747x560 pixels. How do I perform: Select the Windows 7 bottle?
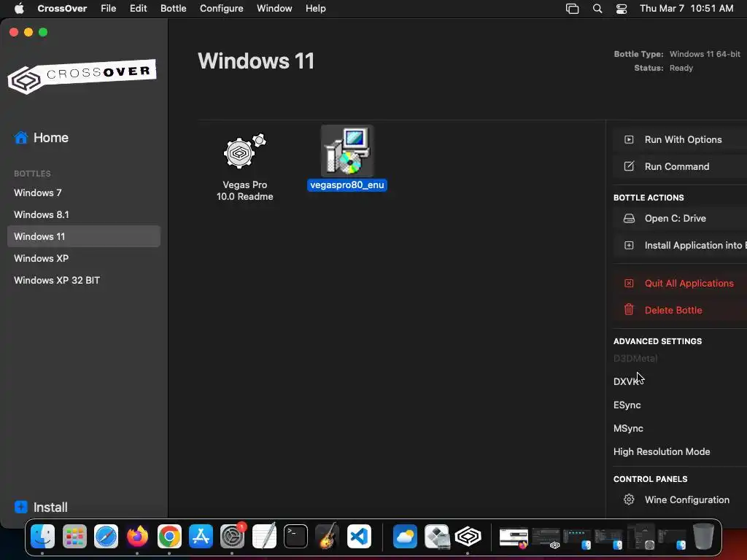[x=84, y=192]
